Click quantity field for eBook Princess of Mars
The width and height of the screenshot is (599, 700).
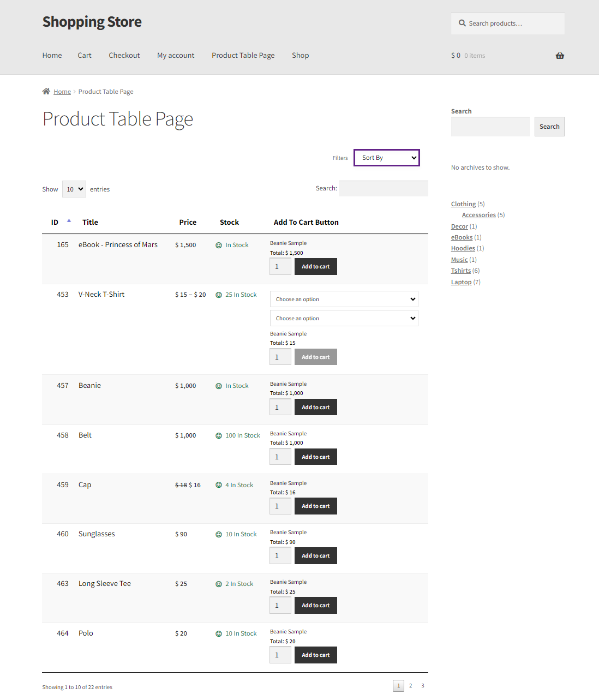tap(280, 267)
